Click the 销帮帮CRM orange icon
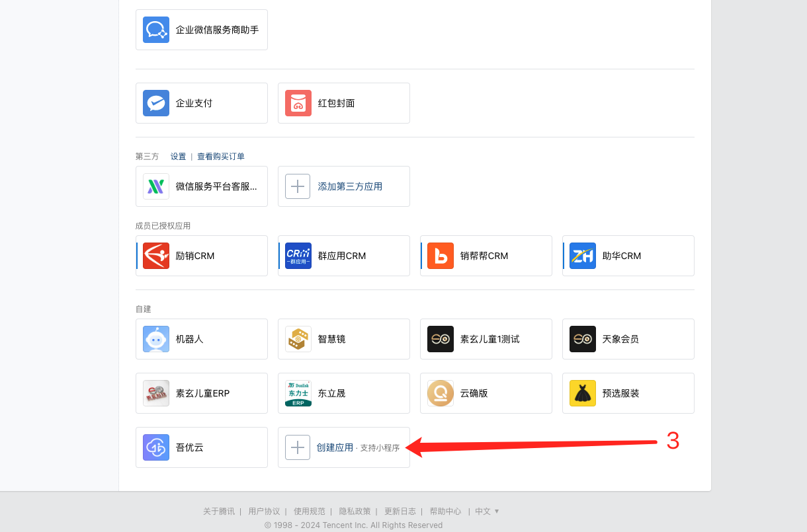The width and height of the screenshot is (807, 532). click(x=441, y=256)
